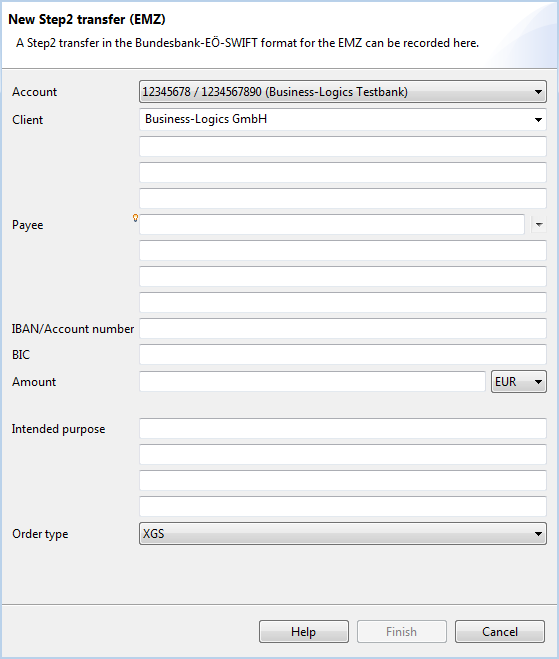Change the EUR currency selector

[519, 382]
